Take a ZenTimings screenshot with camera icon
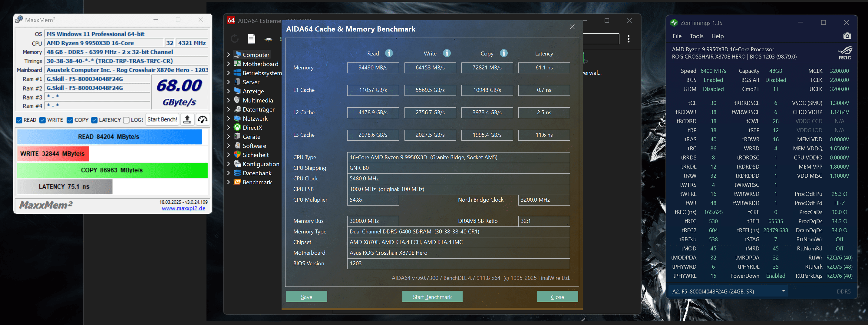The width and height of the screenshot is (868, 325). (847, 36)
